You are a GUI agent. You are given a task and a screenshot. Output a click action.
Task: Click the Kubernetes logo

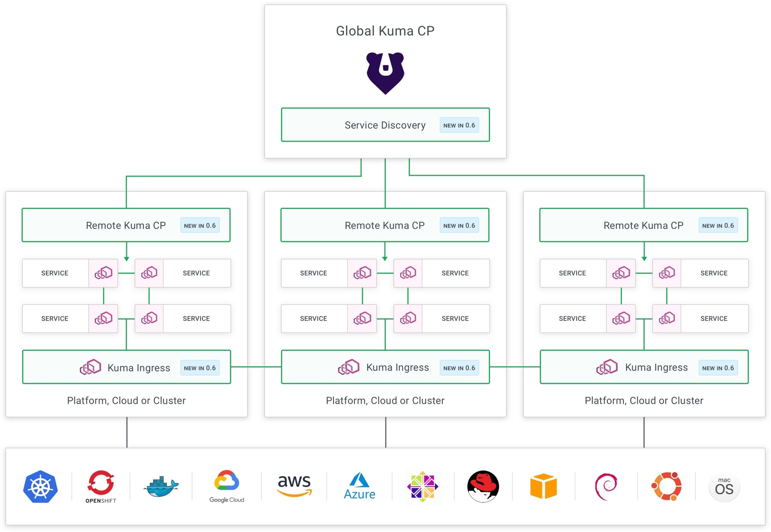coord(40,487)
